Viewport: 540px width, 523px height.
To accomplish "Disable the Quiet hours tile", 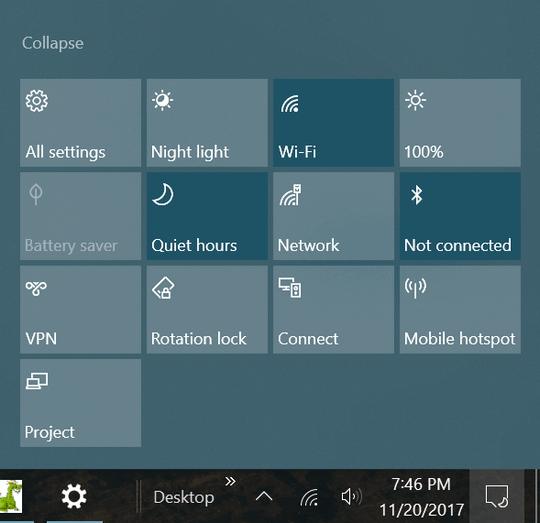I will [207, 216].
